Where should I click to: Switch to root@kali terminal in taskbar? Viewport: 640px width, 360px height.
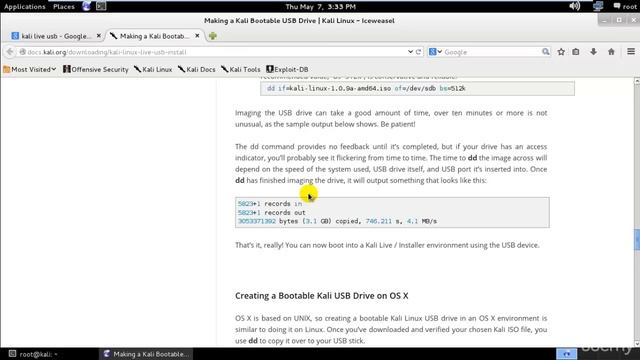[34, 354]
